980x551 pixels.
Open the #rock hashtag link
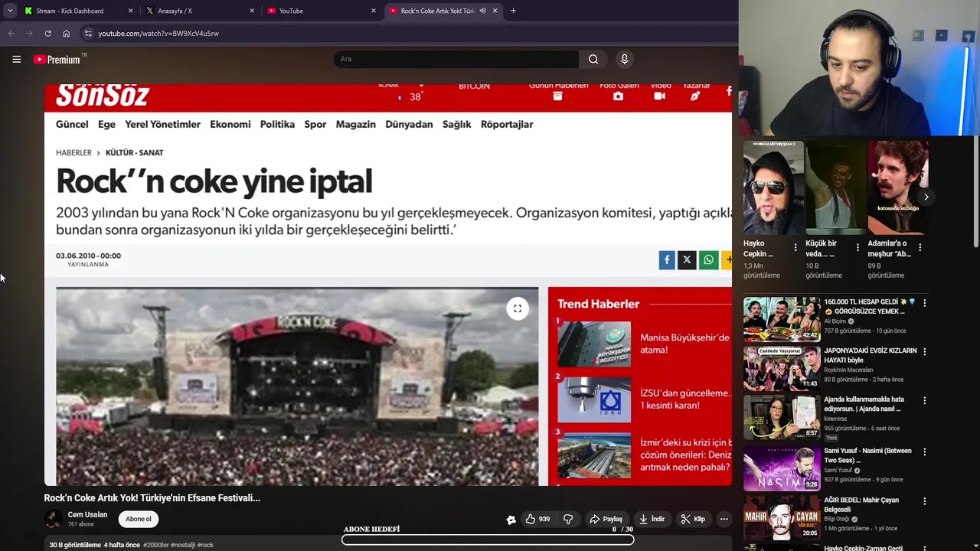[x=205, y=545]
